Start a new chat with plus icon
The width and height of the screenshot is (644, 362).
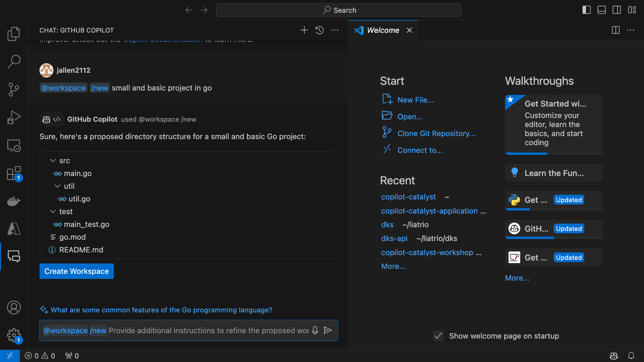(304, 30)
